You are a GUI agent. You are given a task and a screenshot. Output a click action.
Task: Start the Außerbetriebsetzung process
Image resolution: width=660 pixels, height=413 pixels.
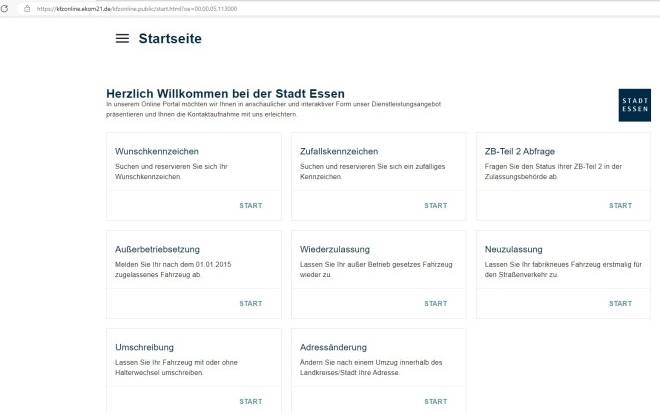pos(250,303)
